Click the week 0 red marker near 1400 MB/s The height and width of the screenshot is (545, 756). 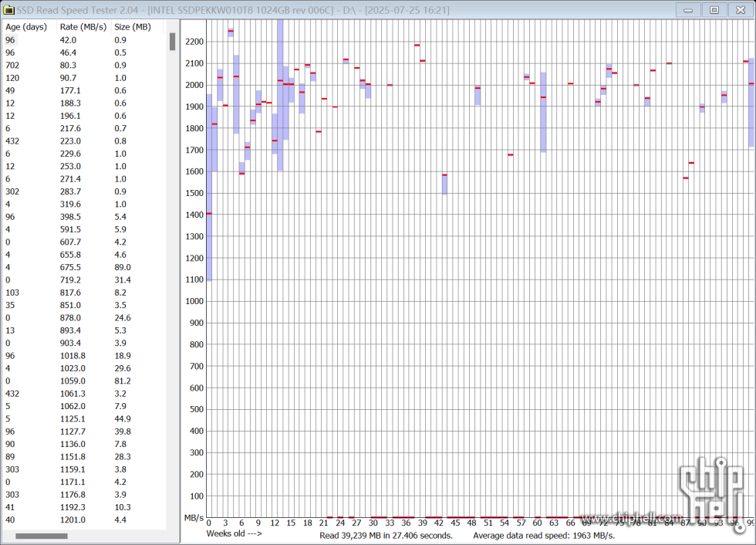click(x=209, y=213)
